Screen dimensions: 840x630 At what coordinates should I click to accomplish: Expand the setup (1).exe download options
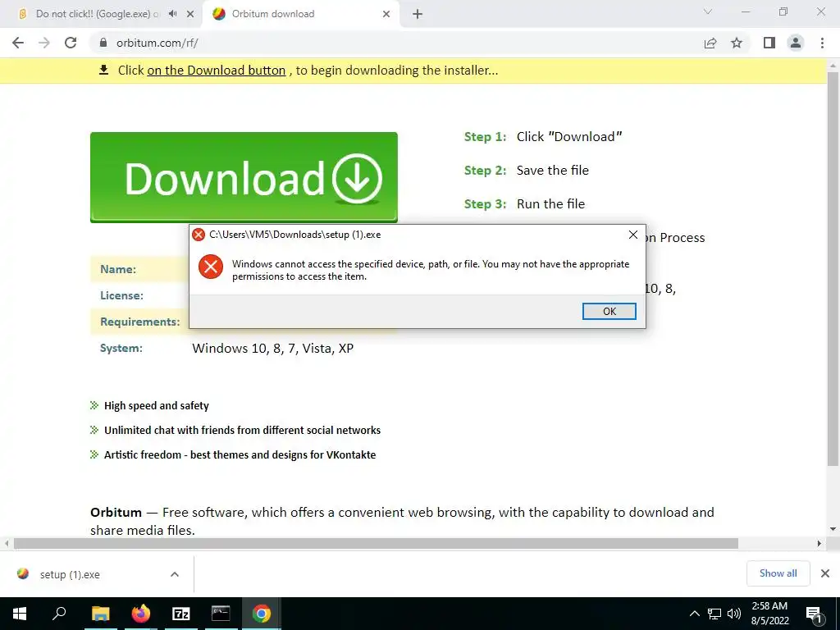click(x=175, y=574)
